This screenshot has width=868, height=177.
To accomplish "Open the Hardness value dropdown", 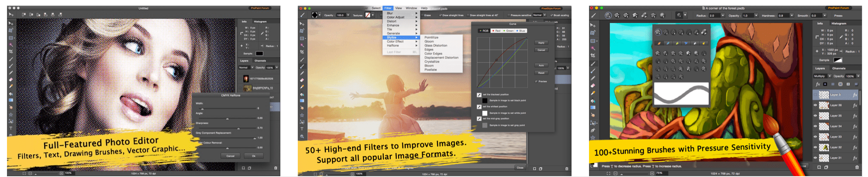I will (792, 16).
